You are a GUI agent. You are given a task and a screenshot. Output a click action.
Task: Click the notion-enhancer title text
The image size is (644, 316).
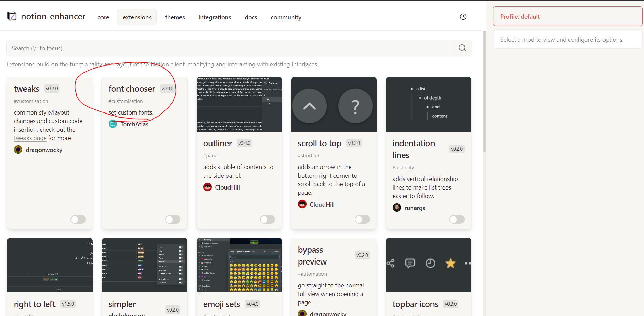(x=53, y=16)
